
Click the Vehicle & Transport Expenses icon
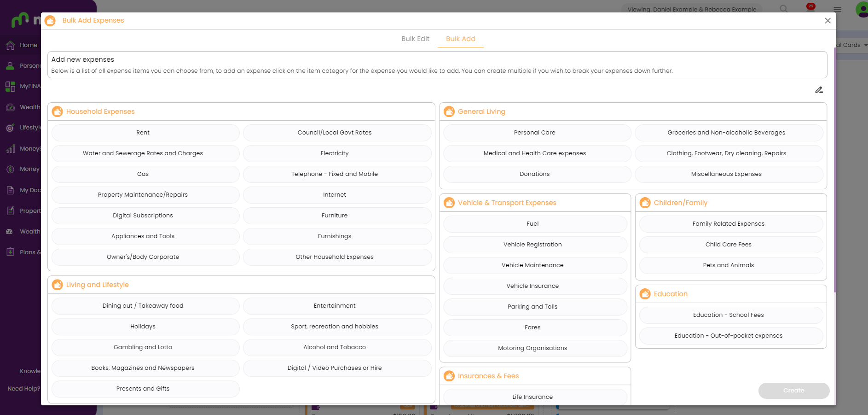click(x=449, y=203)
